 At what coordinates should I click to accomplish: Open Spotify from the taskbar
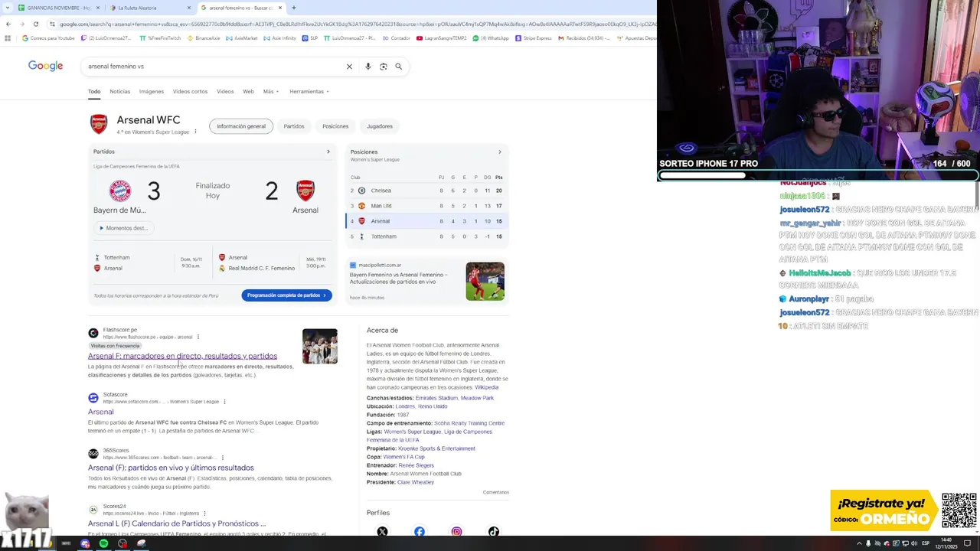[103, 543]
